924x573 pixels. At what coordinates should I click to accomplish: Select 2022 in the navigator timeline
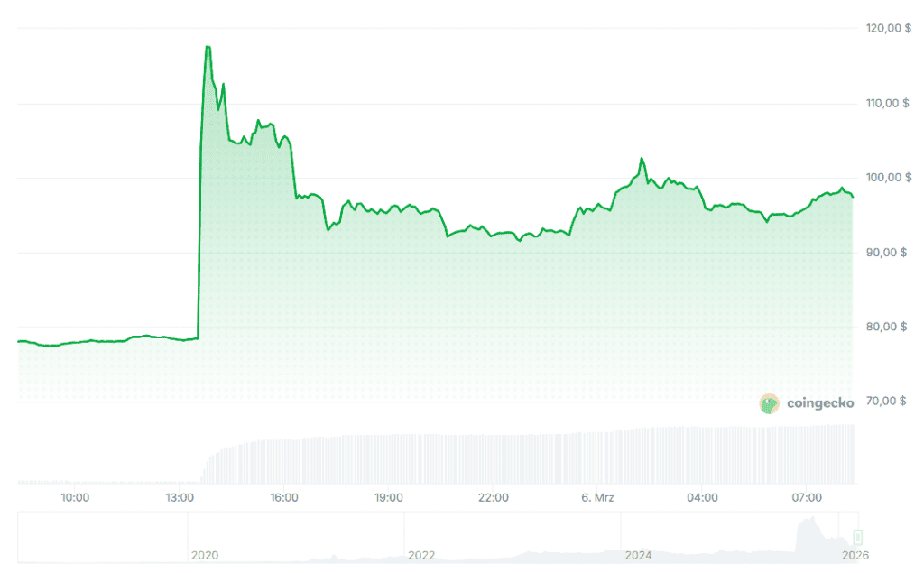click(421, 556)
